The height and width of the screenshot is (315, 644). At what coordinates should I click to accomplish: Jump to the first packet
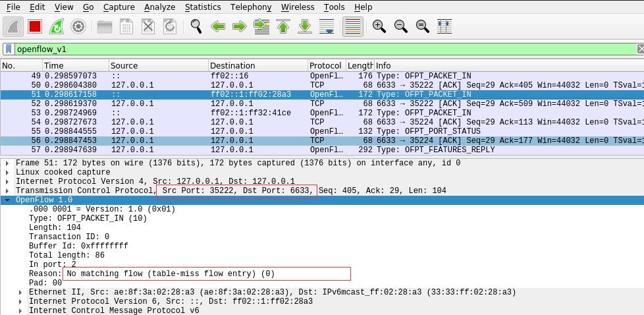283,27
